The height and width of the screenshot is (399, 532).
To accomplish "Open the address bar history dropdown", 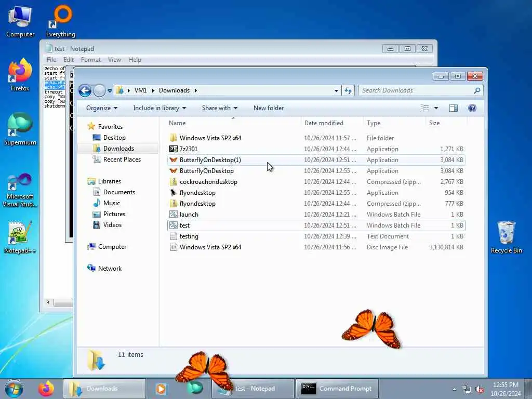I will (x=336, y=90).
